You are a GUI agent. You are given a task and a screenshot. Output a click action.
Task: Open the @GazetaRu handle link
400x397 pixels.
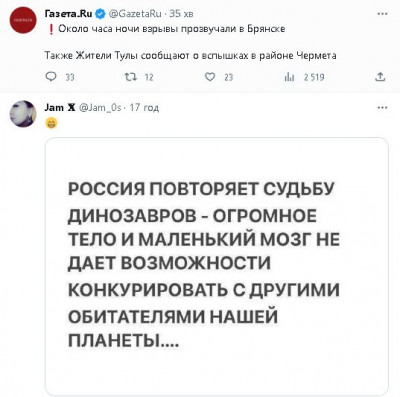point(135,14)
